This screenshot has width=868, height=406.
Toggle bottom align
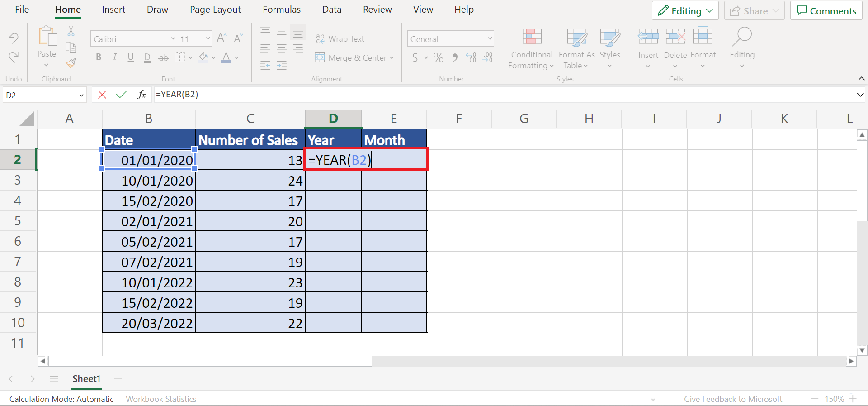point(298,33)
